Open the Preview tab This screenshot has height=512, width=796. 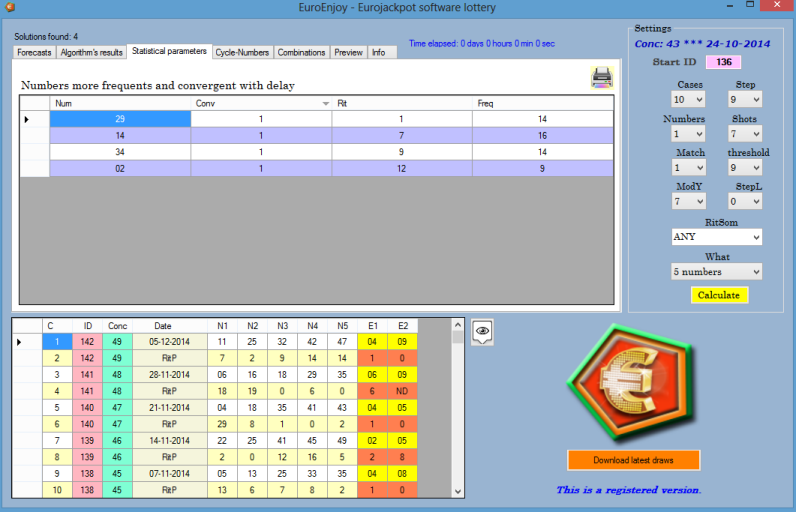[348, 52]
